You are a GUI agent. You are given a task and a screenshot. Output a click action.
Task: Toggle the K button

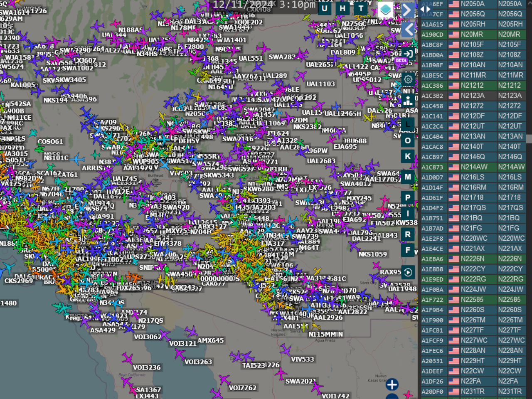coord(408,157)
